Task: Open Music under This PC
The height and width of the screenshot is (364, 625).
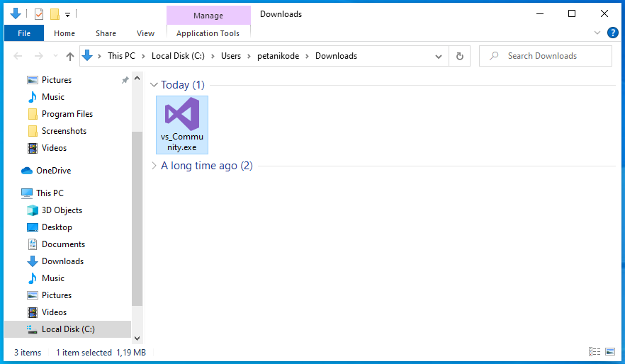Action: click(x=53, y=278)
